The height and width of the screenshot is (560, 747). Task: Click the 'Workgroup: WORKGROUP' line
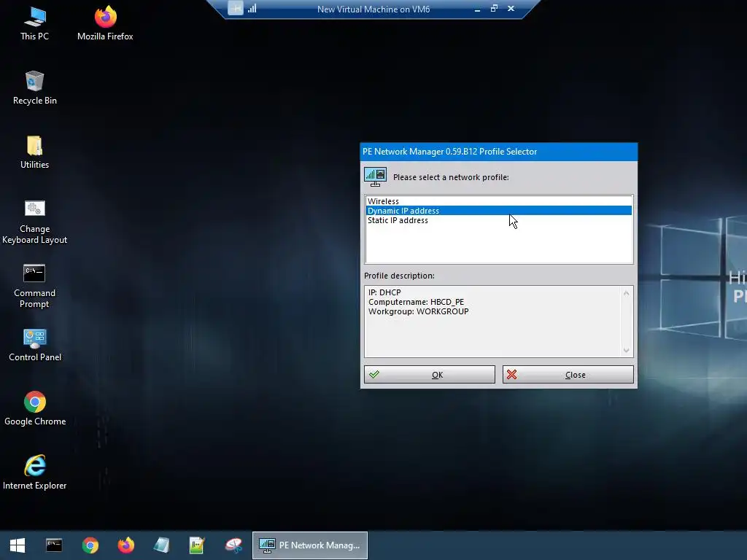(418, 311)
